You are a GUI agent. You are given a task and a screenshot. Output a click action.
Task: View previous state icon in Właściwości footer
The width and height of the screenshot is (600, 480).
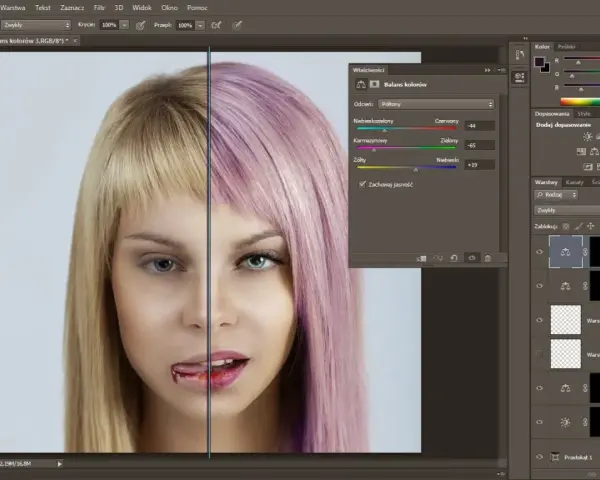coord(438,258)
